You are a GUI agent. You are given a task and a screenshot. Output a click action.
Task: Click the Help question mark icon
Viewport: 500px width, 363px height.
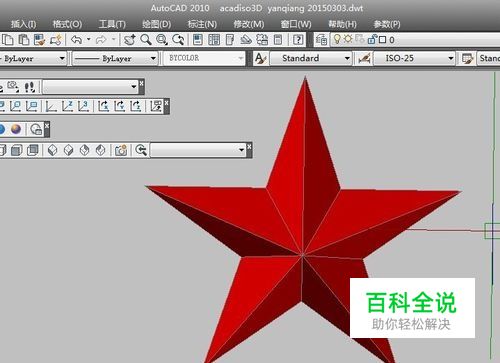[x=298, y=40]
